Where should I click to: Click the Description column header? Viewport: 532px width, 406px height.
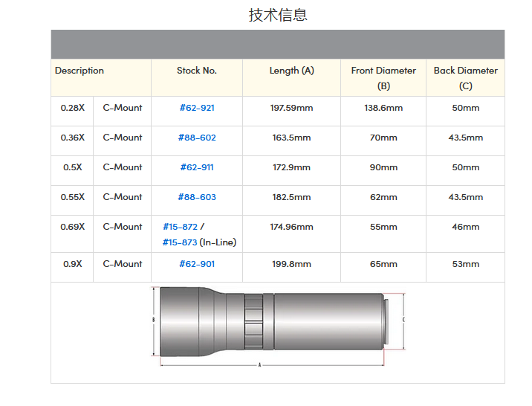coord(80,71)
